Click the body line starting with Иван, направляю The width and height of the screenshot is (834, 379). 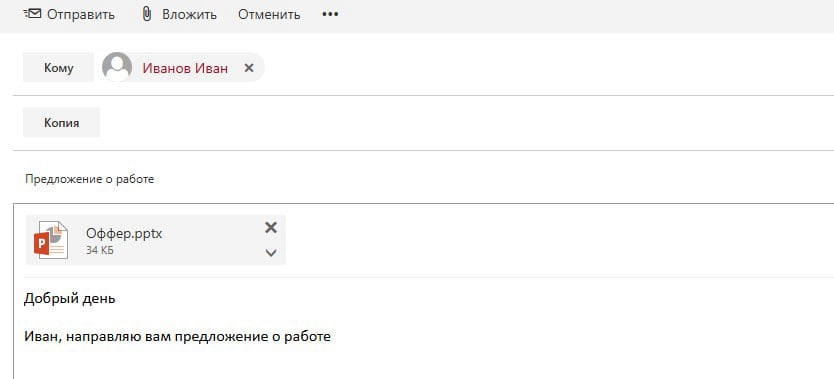pyautogui.click(x=177, y=336)
